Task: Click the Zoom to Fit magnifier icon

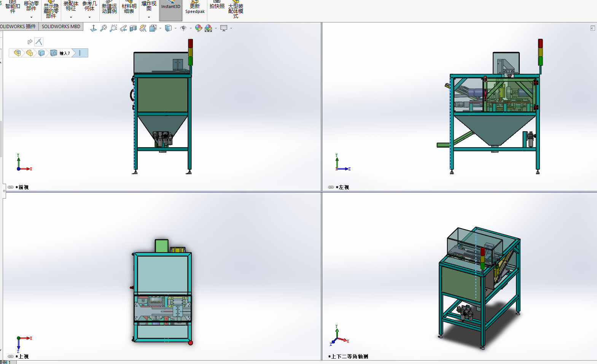Action: (x=103, y=28)
